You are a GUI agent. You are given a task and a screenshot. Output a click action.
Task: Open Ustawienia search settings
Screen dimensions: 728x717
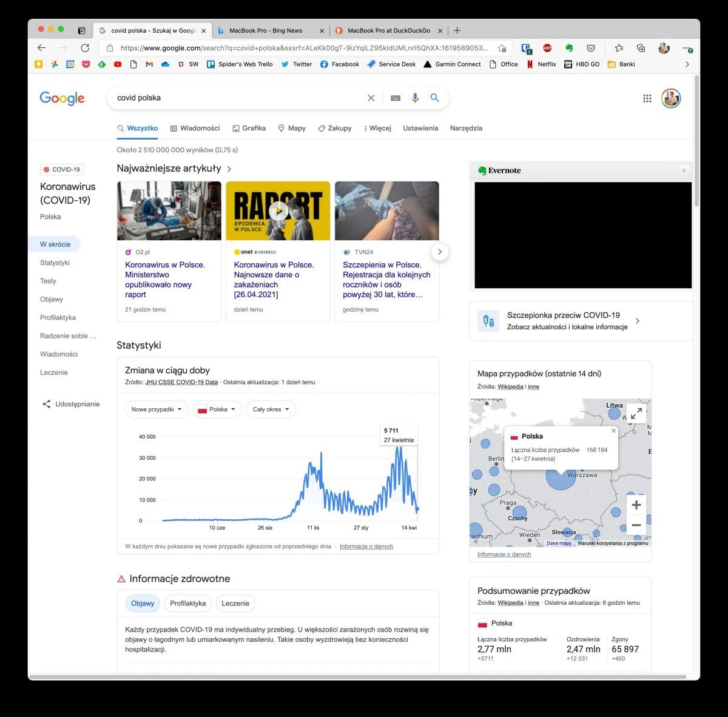pyautogui.click(x=420, y=128)
